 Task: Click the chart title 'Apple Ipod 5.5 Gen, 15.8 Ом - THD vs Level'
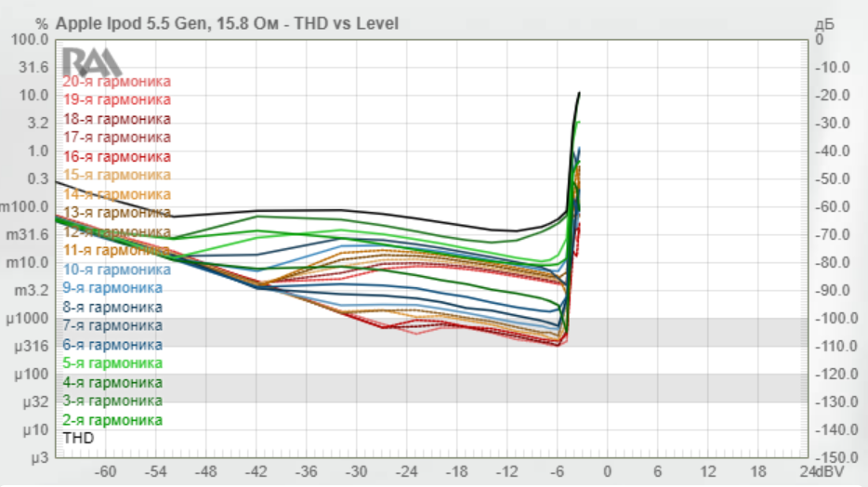[227, 24]
